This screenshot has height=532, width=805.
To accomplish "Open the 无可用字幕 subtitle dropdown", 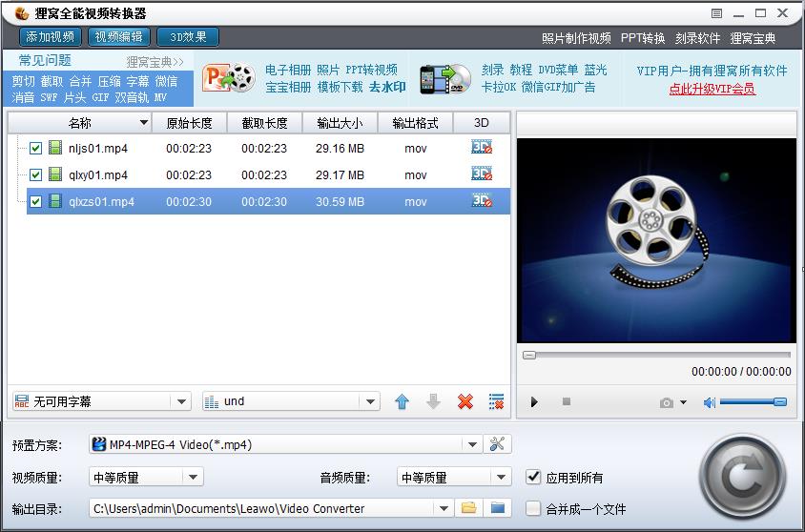I will (182, 402).
